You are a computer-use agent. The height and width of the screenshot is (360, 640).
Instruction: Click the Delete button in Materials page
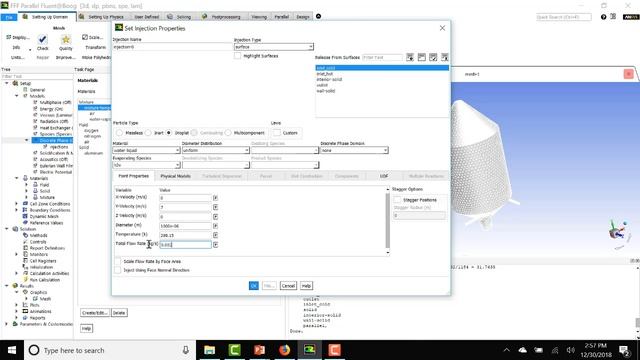(x=119, y=313)
